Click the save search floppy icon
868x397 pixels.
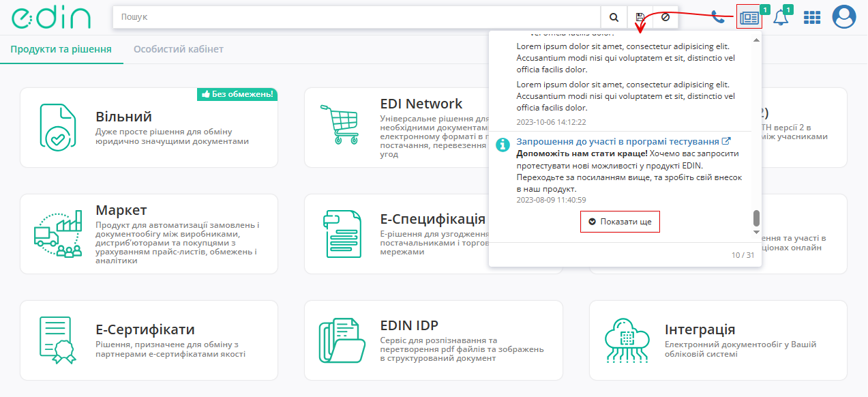(x=640, y=18)
